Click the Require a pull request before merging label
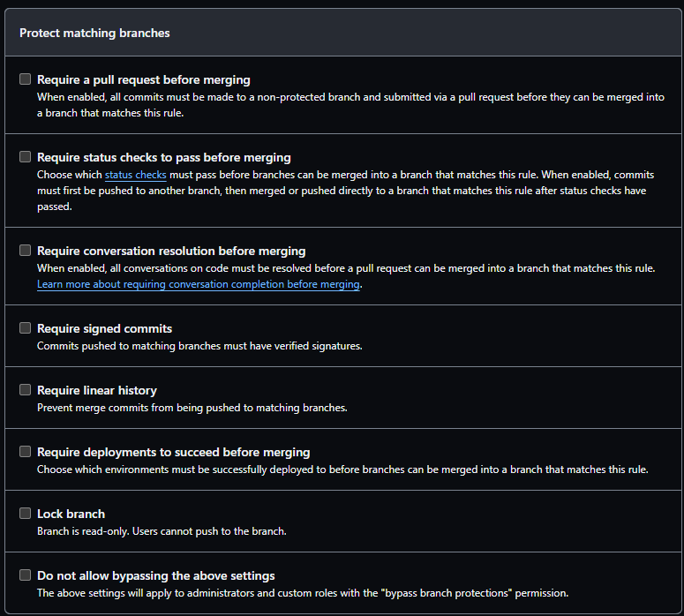The width and height of the screenshot is (684, 616). coord(144,79)
